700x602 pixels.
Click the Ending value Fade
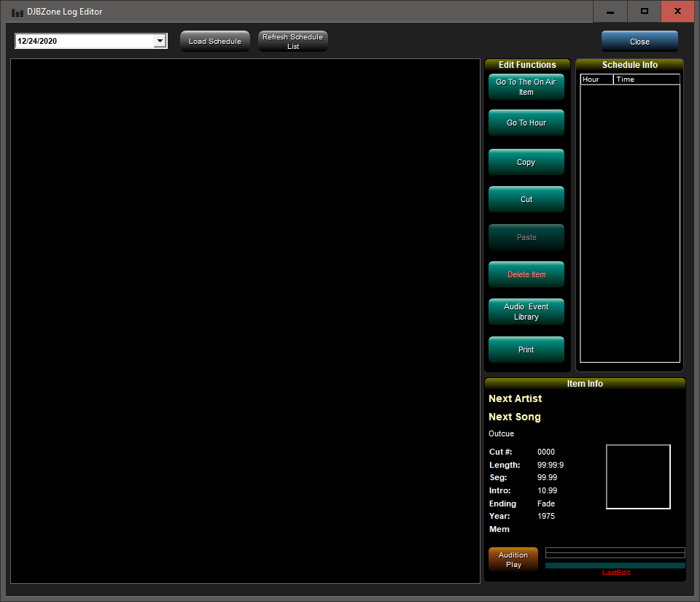click(546, 503)
